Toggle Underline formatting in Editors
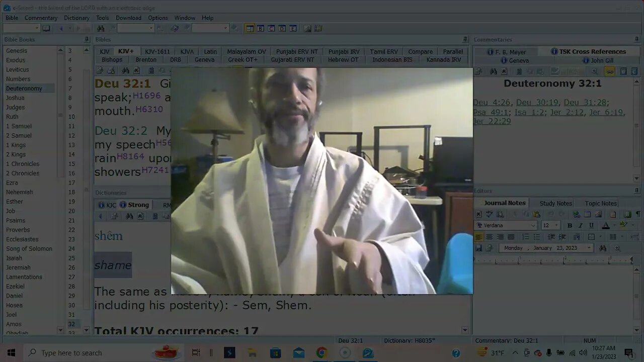Screen dimensions: 644x362 tap(591, 225)
